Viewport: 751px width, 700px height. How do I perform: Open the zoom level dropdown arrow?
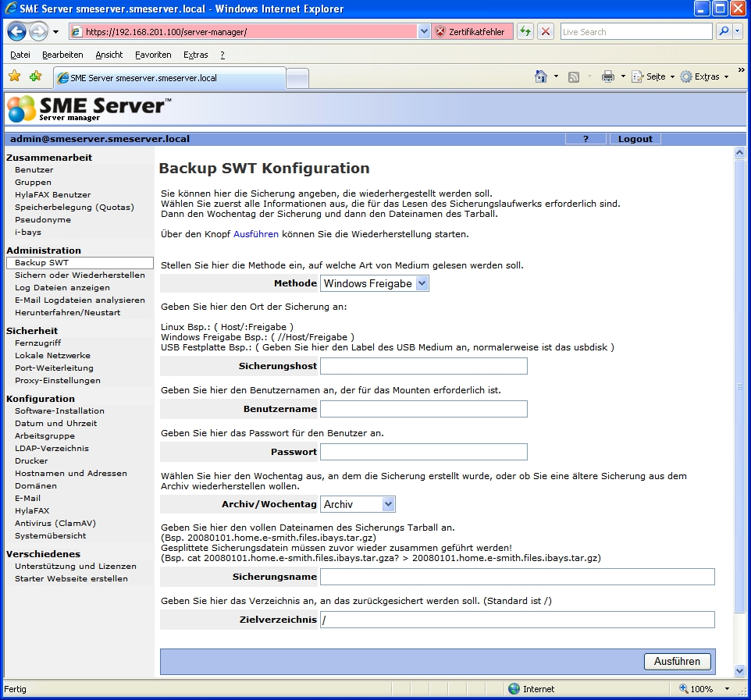pyautogui.click(x=727, y=689)
